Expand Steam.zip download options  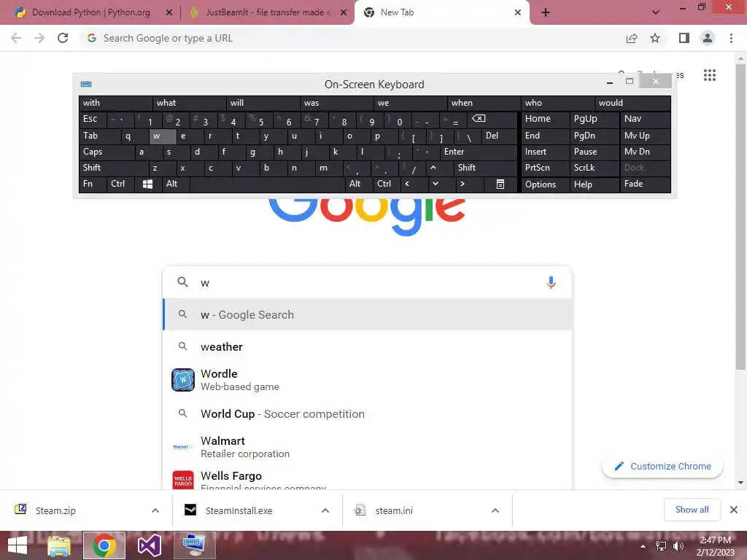[155, 510]
